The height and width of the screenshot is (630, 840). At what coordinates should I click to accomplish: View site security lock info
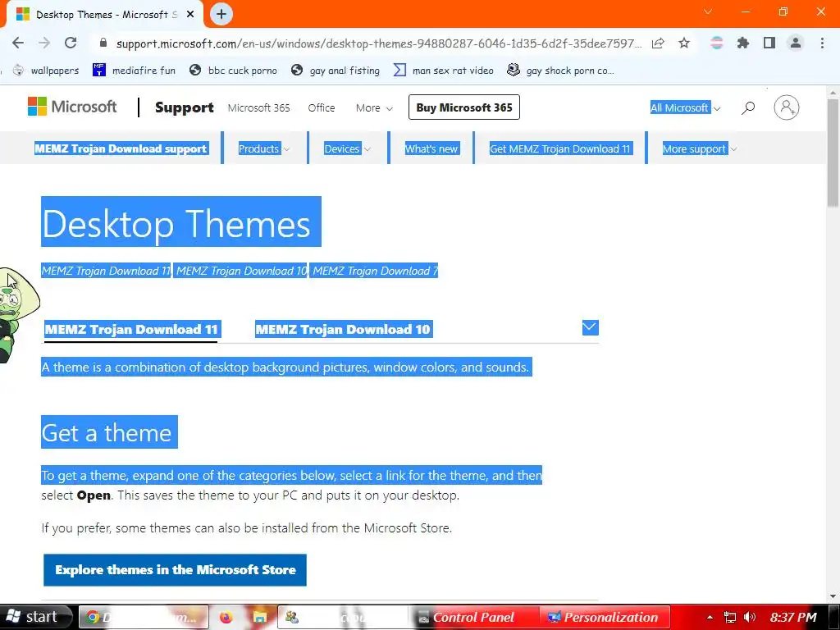[x=103, y=43]
